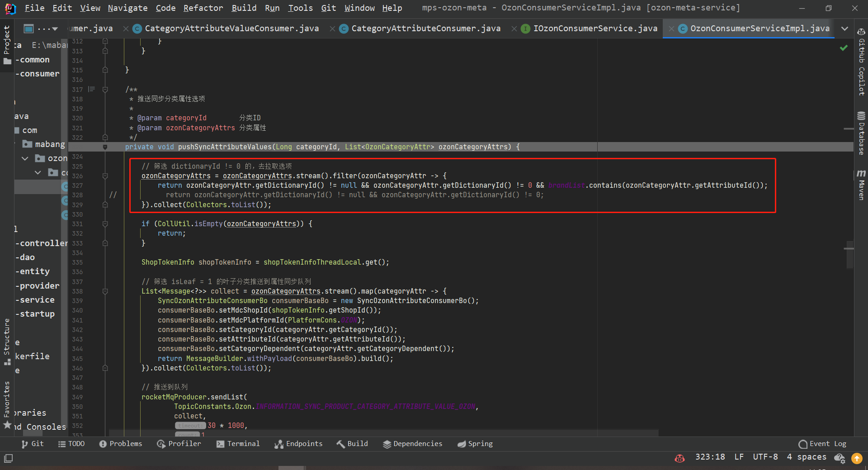Image resolution: width=868 pixels, height=470 pixels.
Task: Click the UTF-8 encoding selector
Action: click(x=765, y=457)
